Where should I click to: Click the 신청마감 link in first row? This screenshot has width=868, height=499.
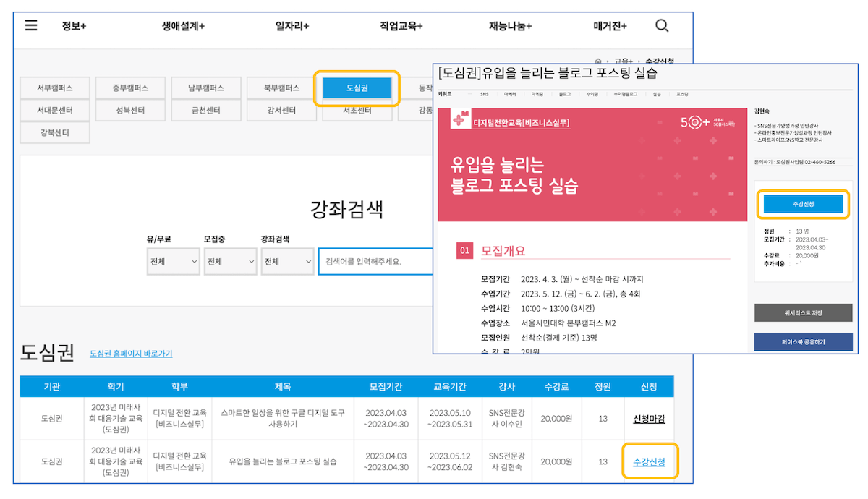649,419
